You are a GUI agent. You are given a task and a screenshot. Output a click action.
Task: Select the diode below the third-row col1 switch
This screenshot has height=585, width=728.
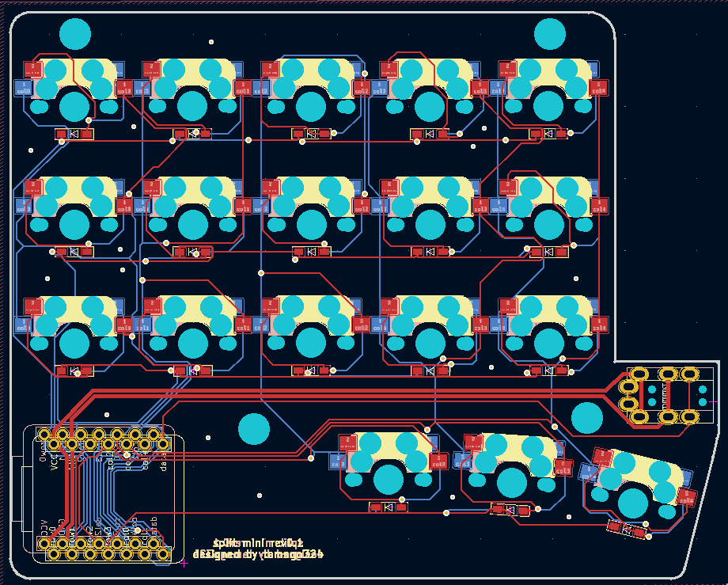point(193,370)
